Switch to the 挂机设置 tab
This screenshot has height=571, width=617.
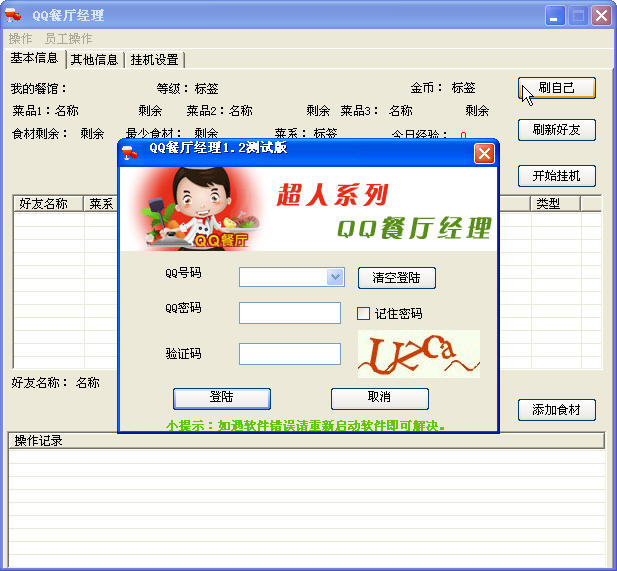(x=155, y=60)
